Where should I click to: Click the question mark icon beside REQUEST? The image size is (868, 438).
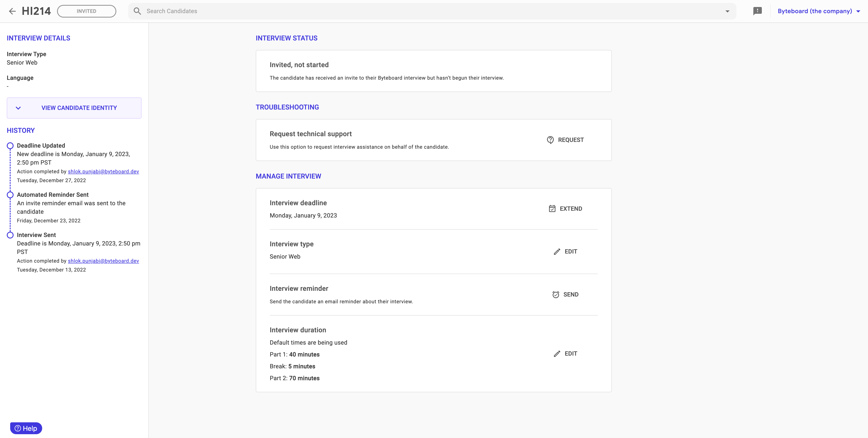[550, 140]
